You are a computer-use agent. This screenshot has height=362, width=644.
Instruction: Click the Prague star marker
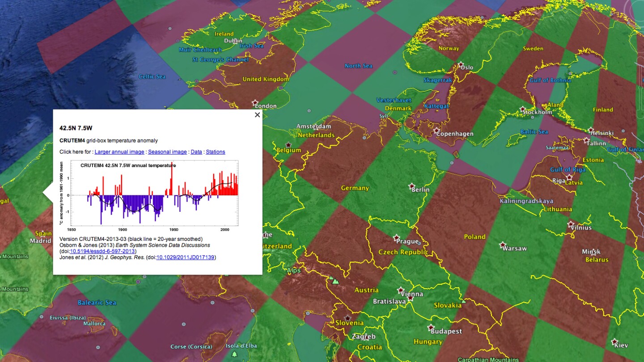396,237
